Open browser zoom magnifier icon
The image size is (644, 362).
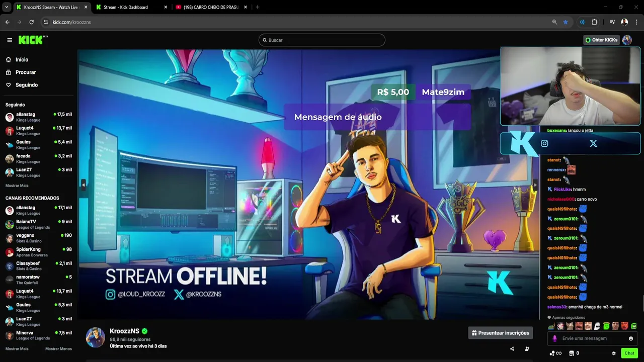coord(554,22)
